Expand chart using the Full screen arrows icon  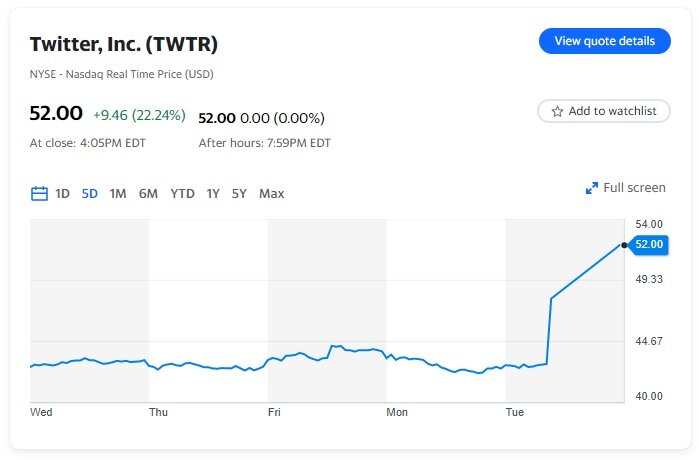591,188
